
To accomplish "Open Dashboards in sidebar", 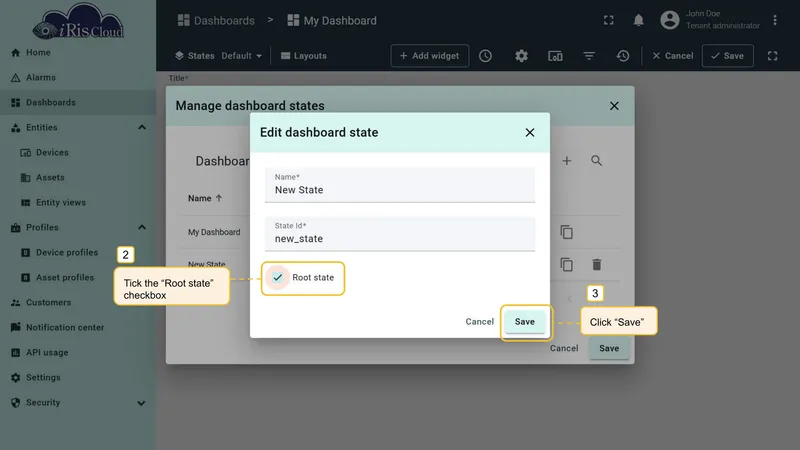I will [x=78, y=103].
